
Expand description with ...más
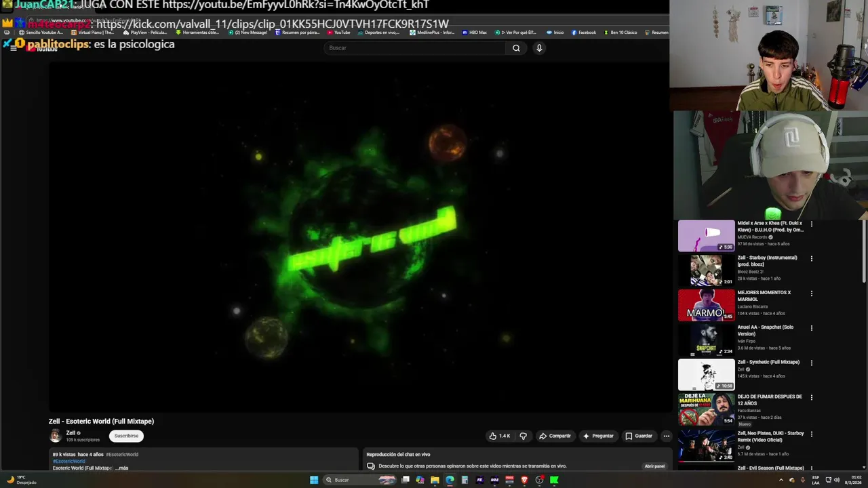tap(121, 468)
